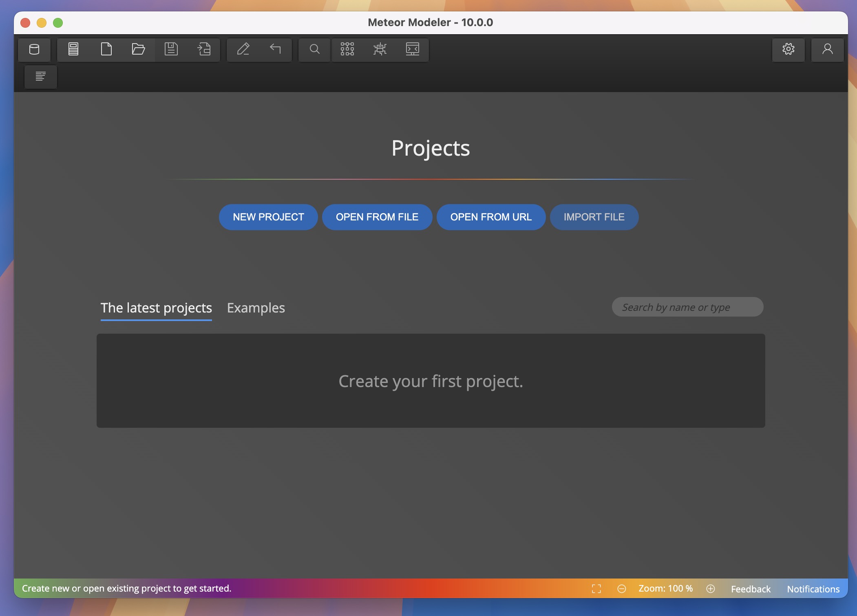Focus the Search by name or type field
The width and height of the screenshot is (857, 616).
tap(687, 307)
